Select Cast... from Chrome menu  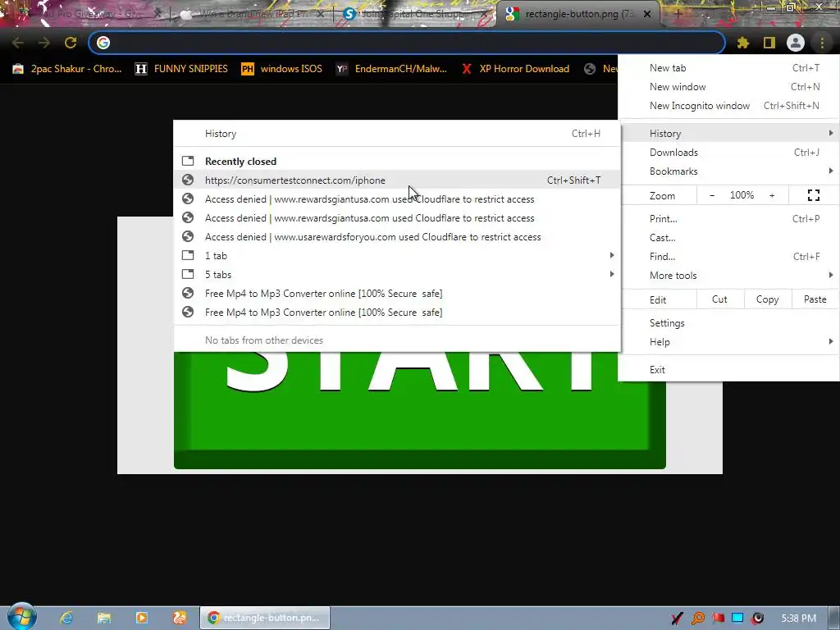point(728,237)
